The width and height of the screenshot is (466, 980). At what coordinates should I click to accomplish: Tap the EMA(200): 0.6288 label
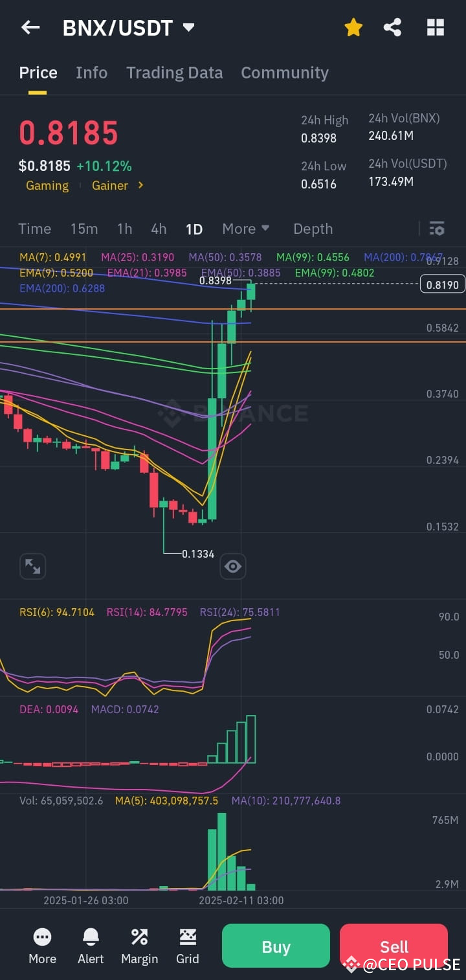(x=62, y=288)
